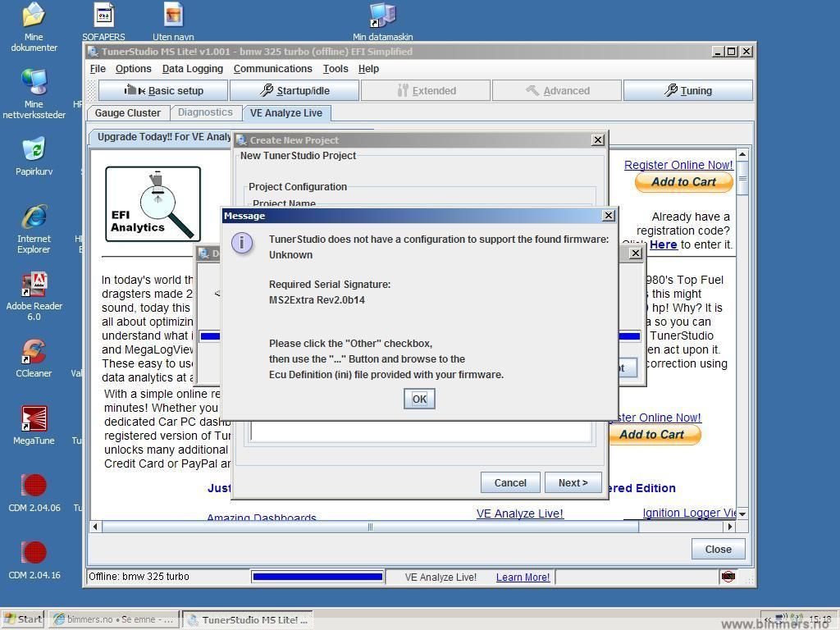Image resolution: width=840 pixels, height=630 pixels.
Task: Open the File menu
Action: pos(98,69)
